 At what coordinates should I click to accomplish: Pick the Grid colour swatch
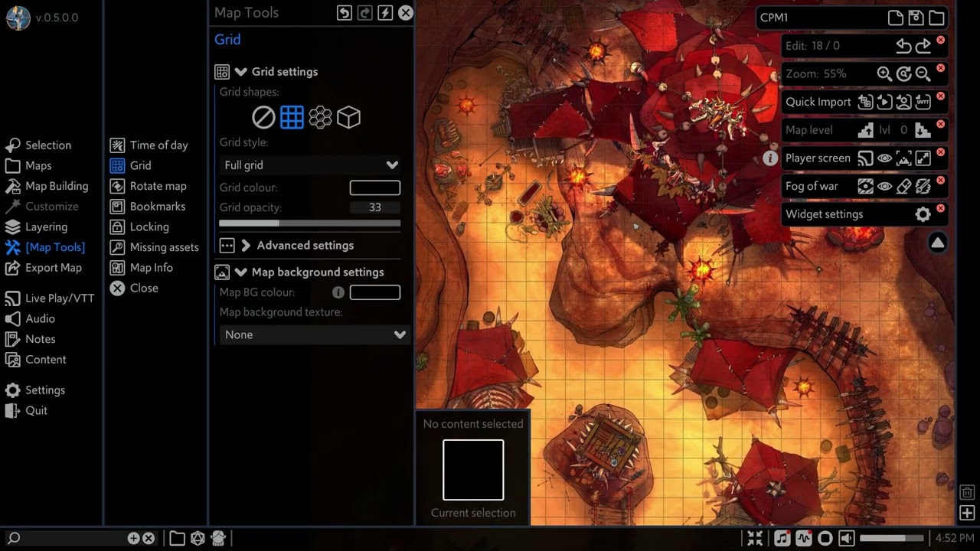pyautogui.click(x=375, y=187)
